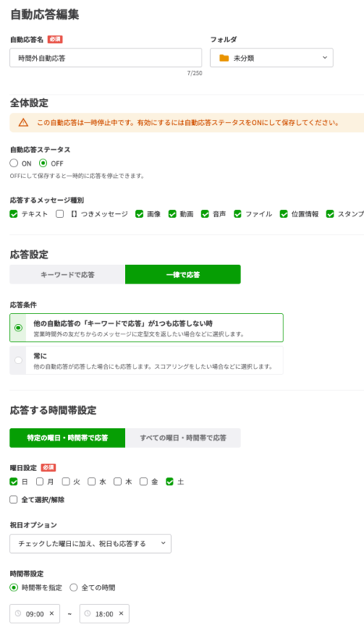Switch to the キーワードで応答 tab

point(67,274)
